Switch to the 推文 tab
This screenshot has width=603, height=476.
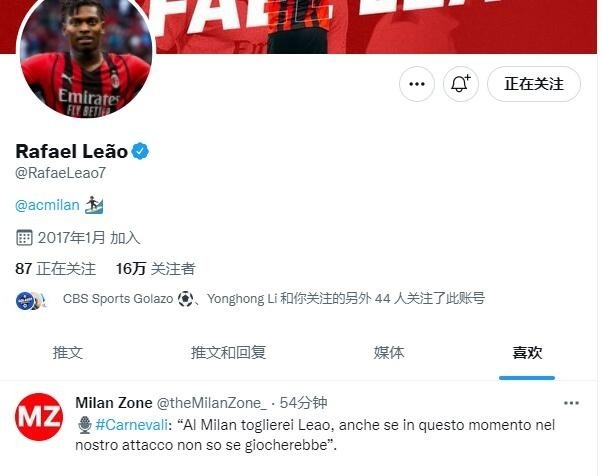(68, 352)
